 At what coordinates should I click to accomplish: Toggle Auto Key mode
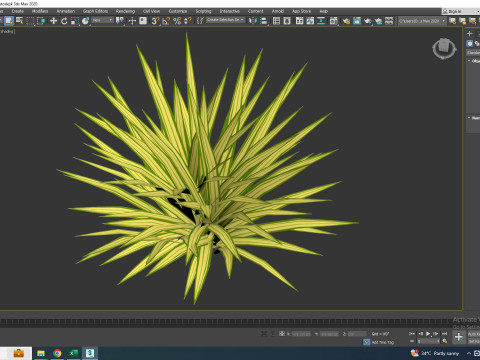pyautogui.click(x=474, y=334)
